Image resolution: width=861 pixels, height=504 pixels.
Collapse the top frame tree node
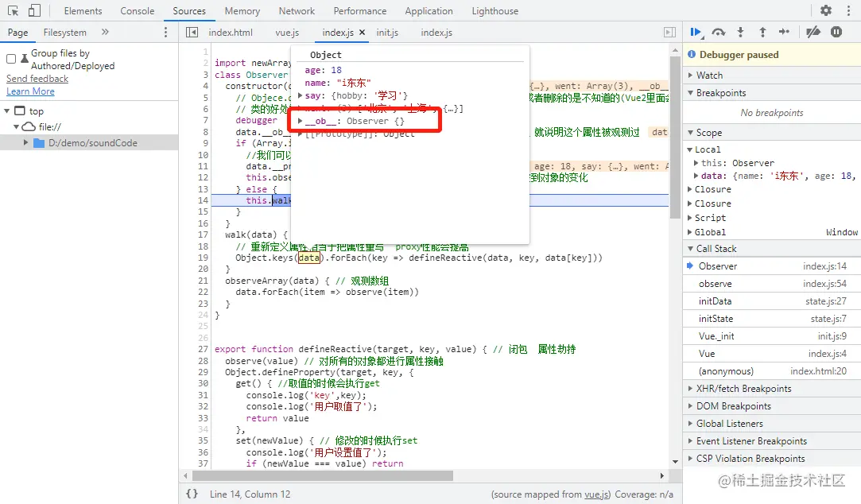pos(7,111)
